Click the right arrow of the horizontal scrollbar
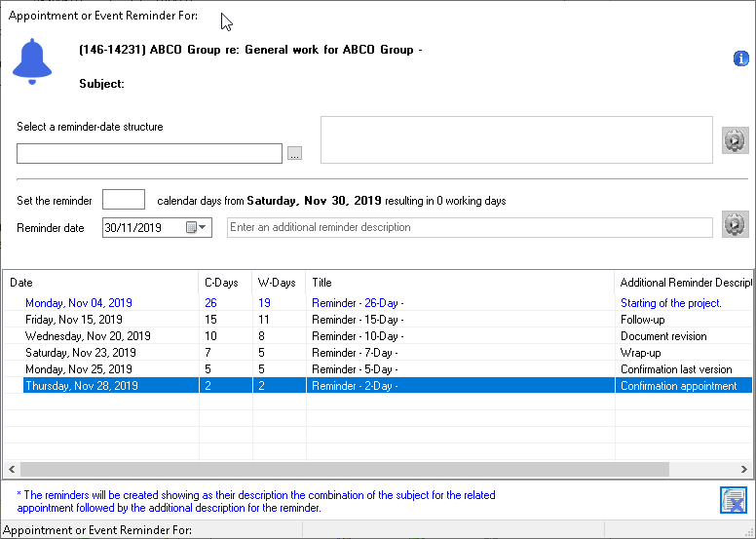Screen dimensions: 756x539 tap(744, 469)
